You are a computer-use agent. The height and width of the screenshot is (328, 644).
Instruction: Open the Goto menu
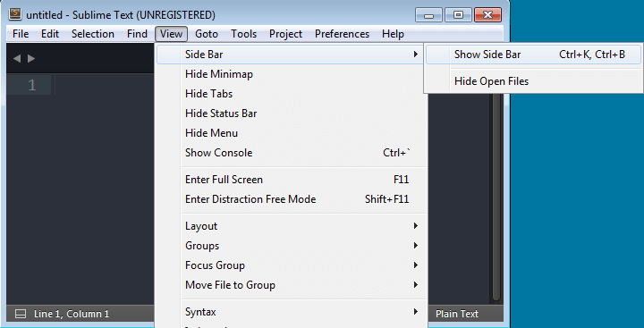tap(207, 34)
